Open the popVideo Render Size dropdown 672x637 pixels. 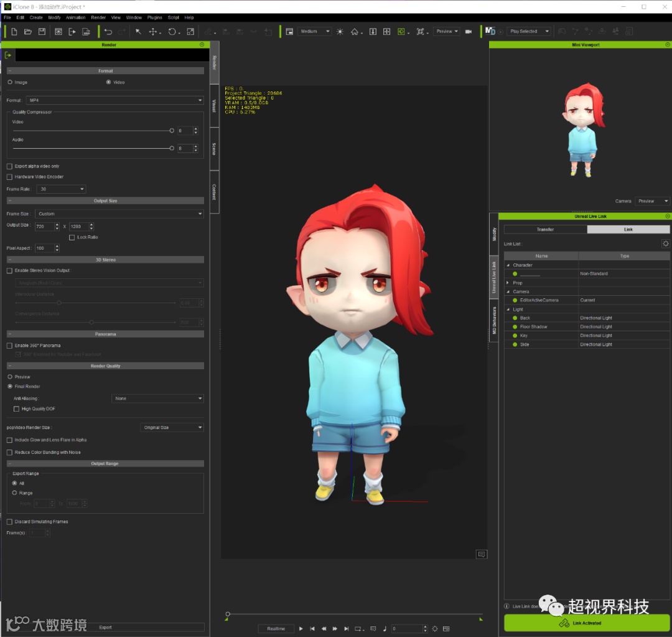[172, 428]
